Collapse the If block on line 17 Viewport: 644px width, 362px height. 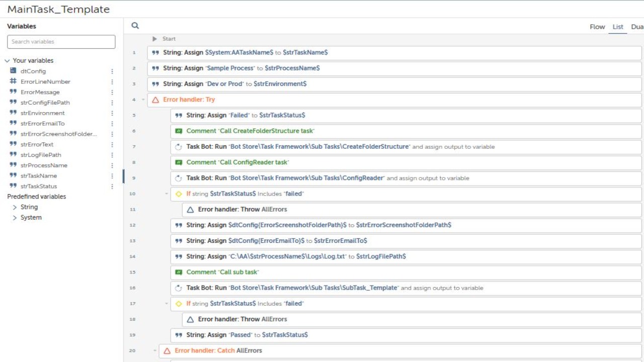(167, 304)
